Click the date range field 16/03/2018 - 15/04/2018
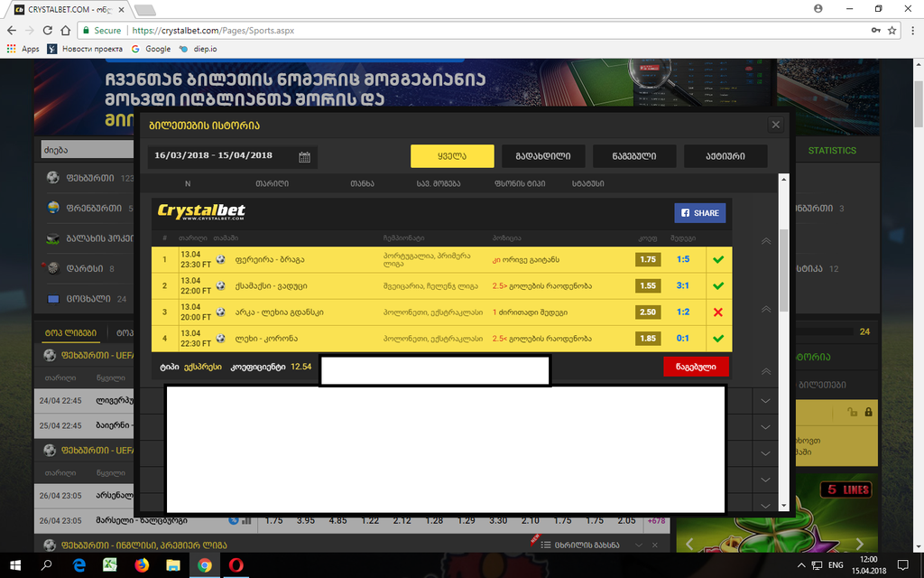The width and height of the screenshot is (924, 578). [232, 156]
